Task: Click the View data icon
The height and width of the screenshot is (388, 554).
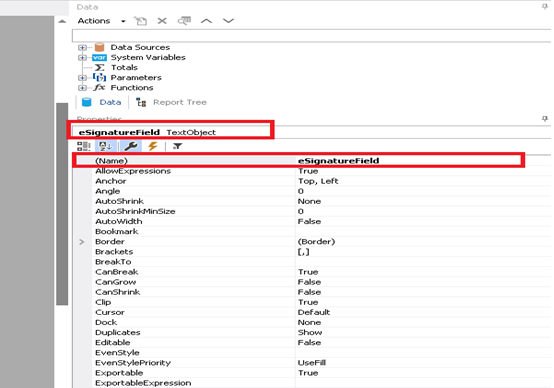Action: 184,21
